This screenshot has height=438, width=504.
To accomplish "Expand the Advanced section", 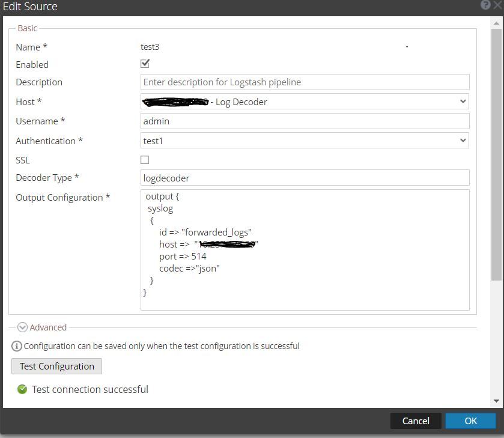I will (23, 327).
